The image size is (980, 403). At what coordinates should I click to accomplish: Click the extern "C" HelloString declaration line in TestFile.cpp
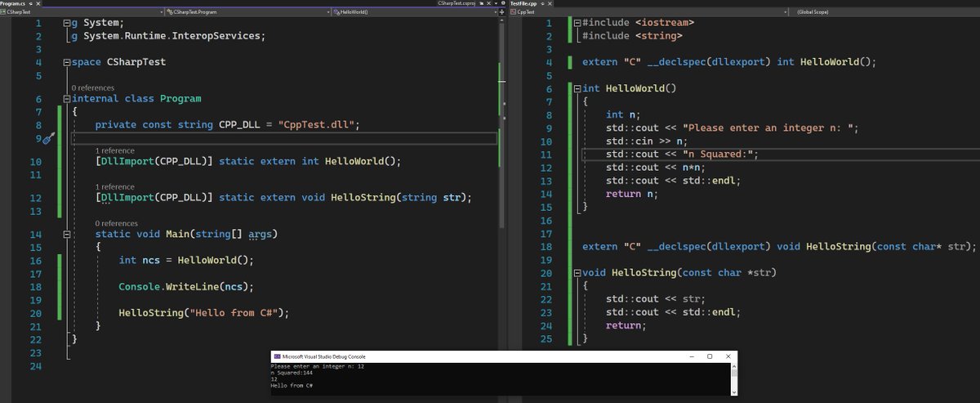779,246
